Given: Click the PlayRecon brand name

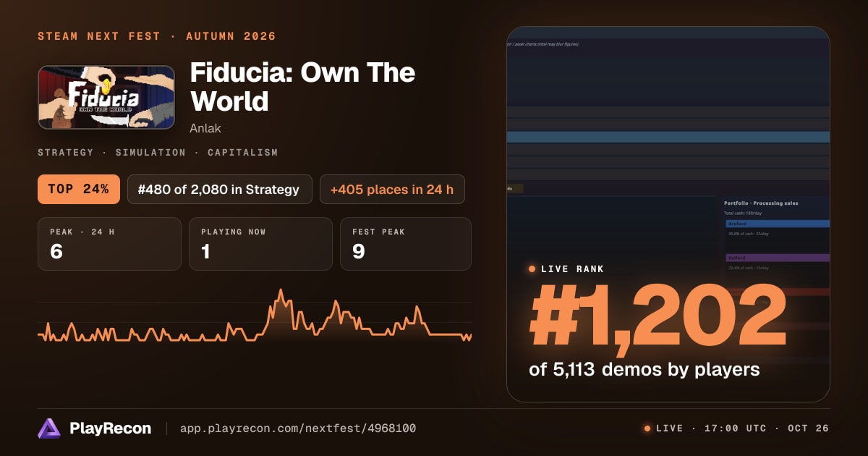Looking at the screenshot, I should coord(110,428).
